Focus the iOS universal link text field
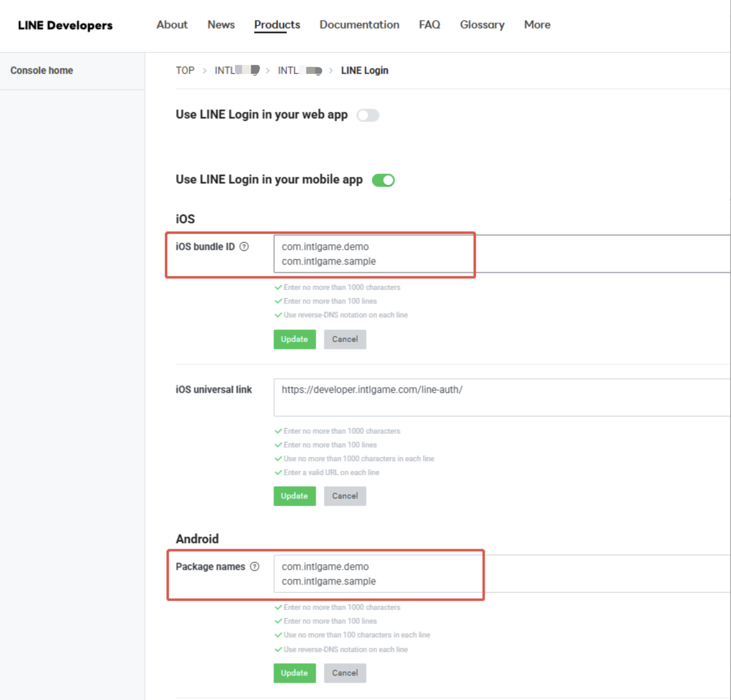Viewport: 731px width, 700px height. coord(502,398)
